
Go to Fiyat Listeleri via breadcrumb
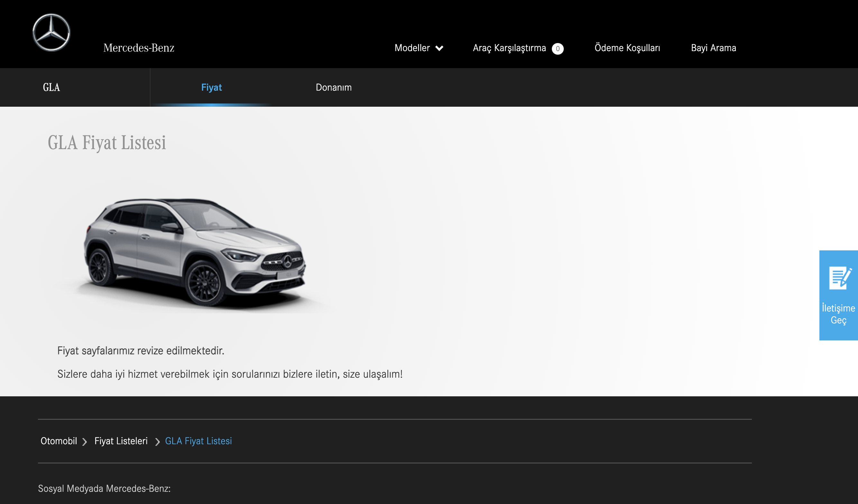click(x=121, y=441)
